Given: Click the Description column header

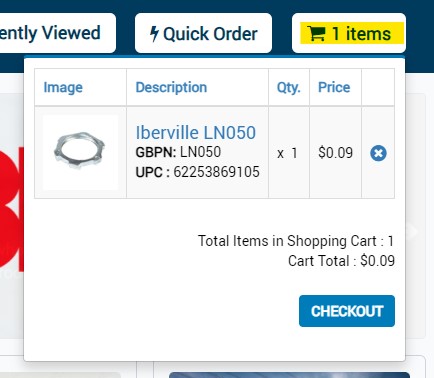Looking at the screenshot, I should (x=171, y=87).
